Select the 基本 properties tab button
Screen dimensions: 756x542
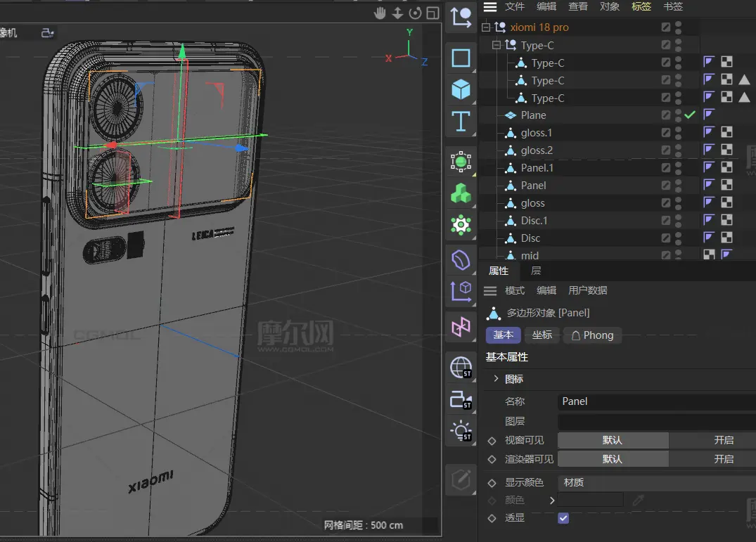click(x=504, y=335)
